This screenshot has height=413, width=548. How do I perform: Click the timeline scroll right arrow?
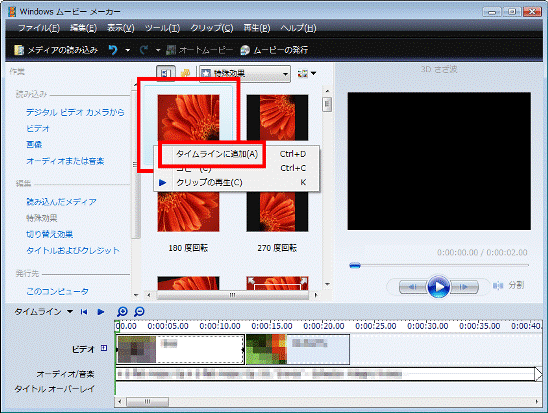coord(537,402)
